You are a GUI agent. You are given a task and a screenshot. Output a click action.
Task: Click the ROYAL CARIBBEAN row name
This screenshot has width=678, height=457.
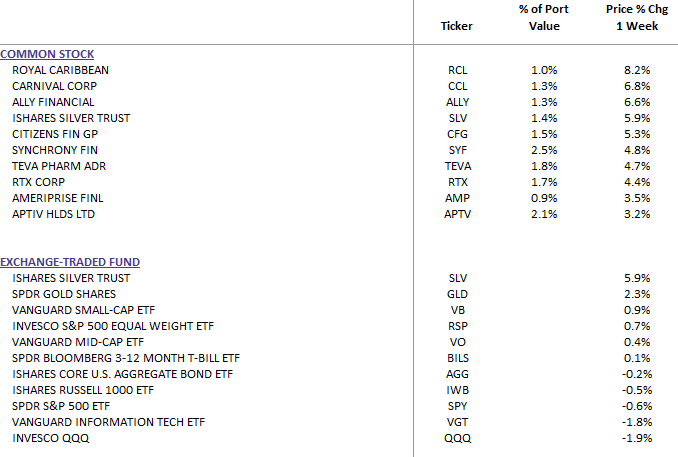[60, 70]
